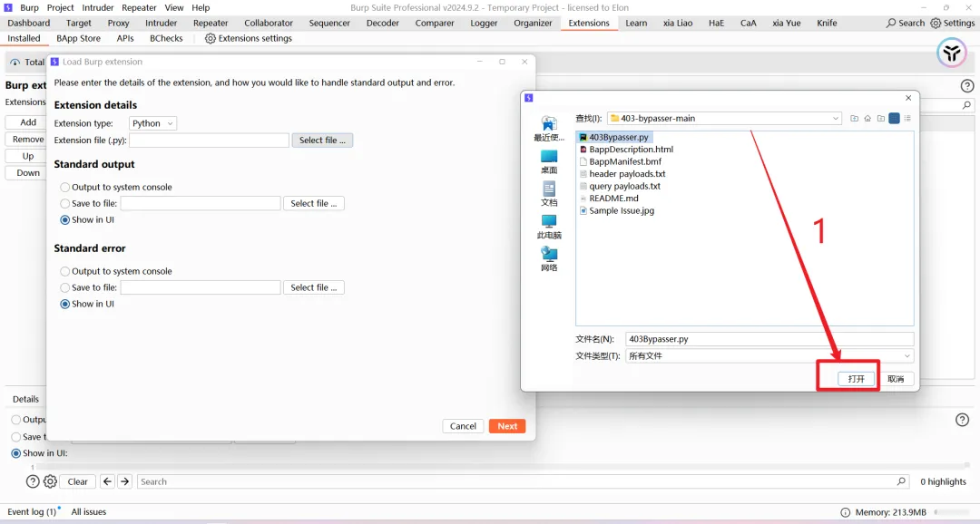Switch to the BApp Store sub-tab

click(x=78, y=38)
